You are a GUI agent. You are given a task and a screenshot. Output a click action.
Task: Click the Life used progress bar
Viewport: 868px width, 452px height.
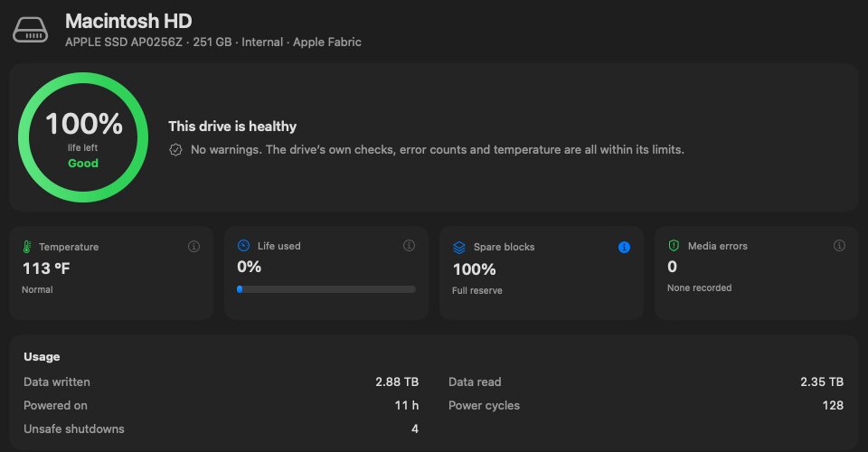326,288
